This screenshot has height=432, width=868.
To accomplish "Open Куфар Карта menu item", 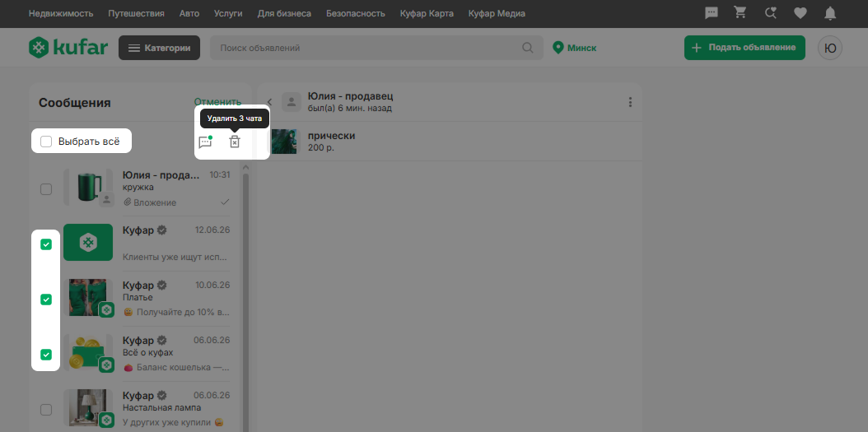I will (427, 13).
